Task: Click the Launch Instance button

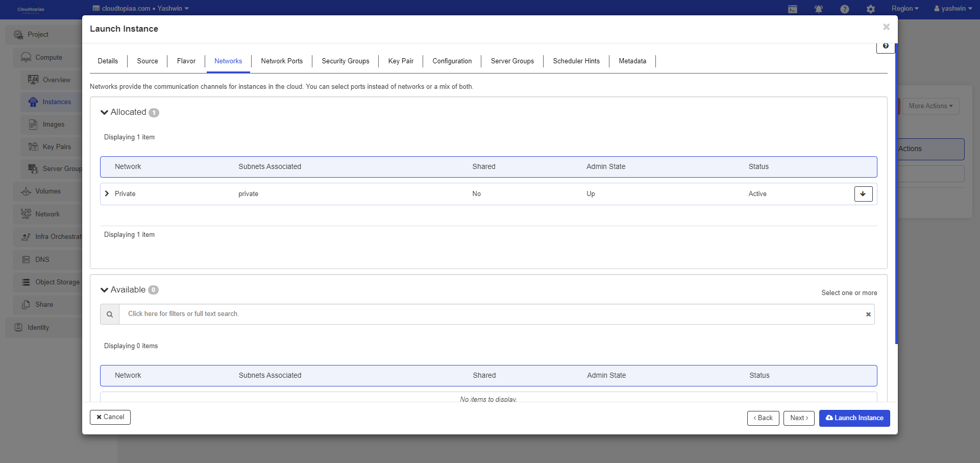Action: pos(854,418)
